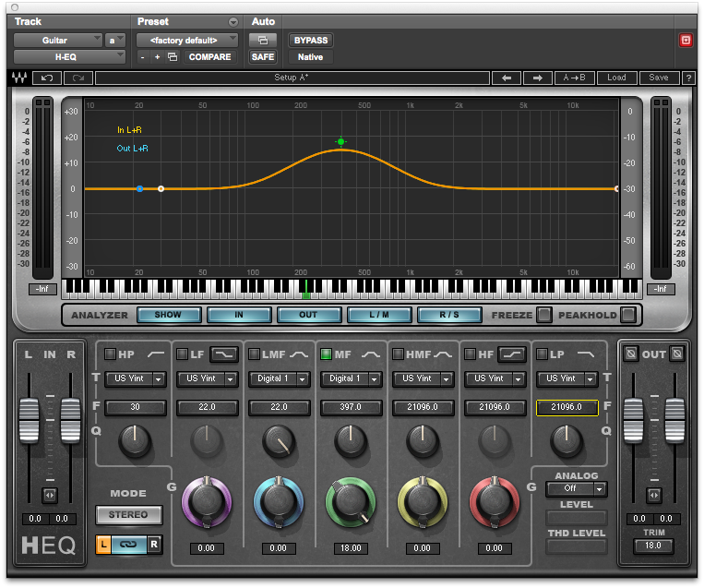Screen dimensions: 704x588
Task: Select the L channel in mode selector
Action: (x=103, y=545)
